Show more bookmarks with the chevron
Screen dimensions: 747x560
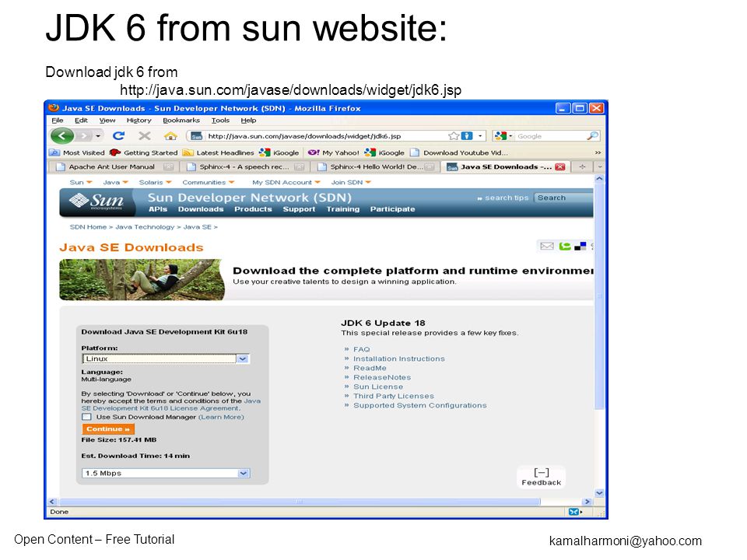pos(598,153)
